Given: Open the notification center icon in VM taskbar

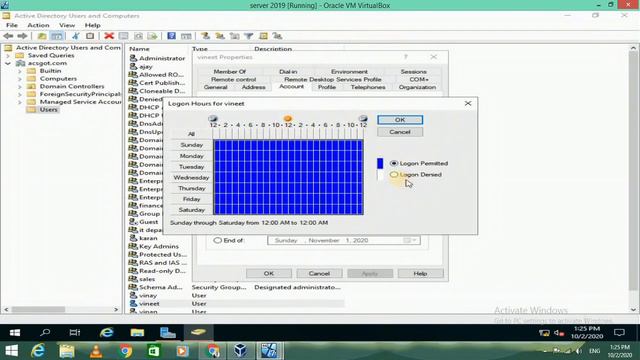Looking at the screenshot, I should 619,332.
